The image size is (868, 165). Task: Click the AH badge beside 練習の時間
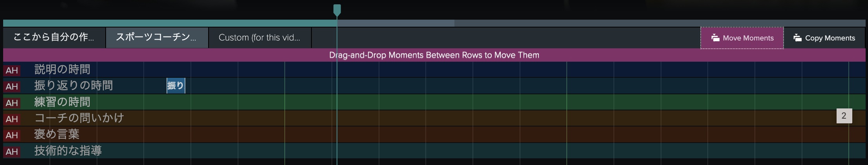coord(12,103)
